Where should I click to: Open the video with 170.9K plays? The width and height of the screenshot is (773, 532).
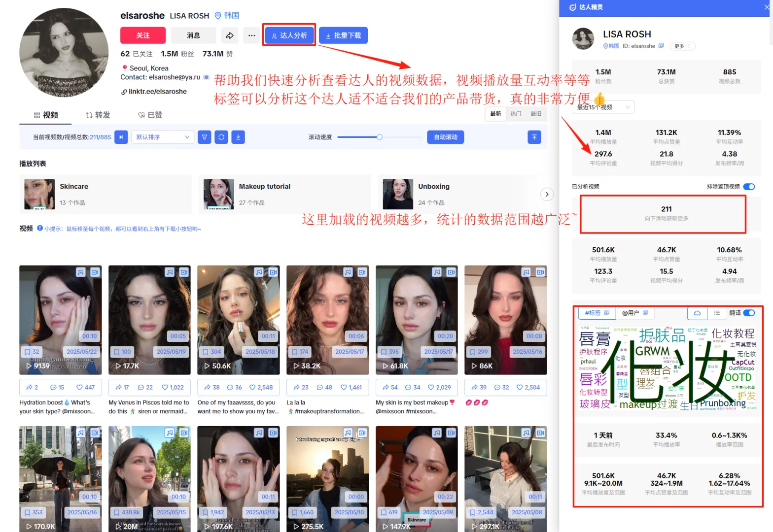click(x=61, y=479)
